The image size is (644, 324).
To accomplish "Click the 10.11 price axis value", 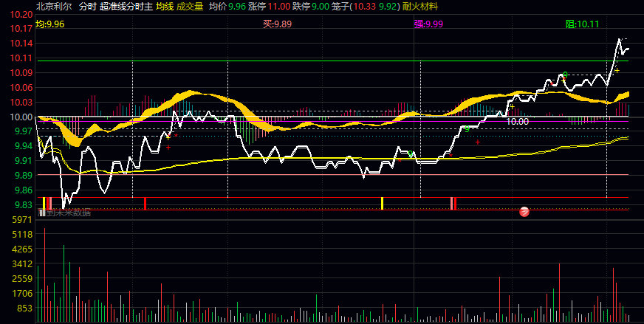I will point(21,58).
